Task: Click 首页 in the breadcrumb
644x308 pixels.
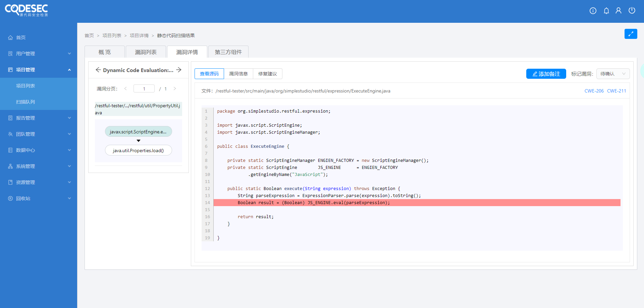Action: tap(89, 36)
